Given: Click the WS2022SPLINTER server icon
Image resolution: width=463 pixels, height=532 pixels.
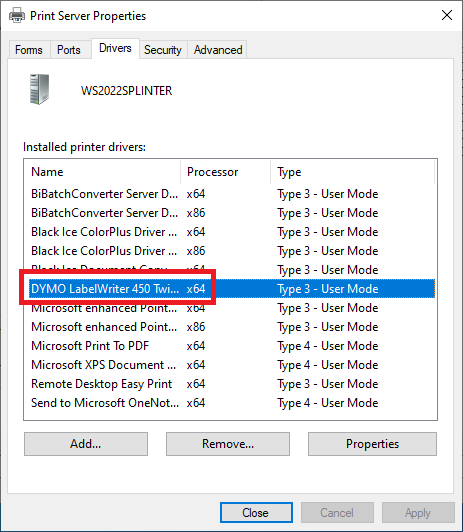Looking at the screenshot, I should point(39,89).
